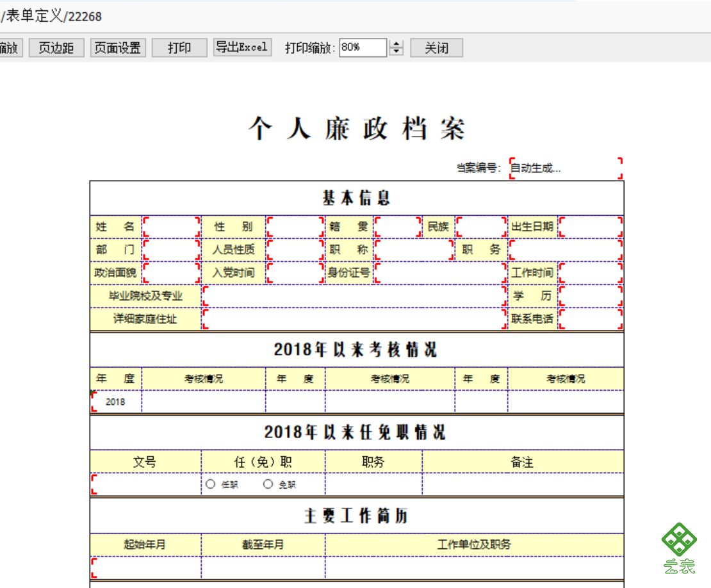The image size is (711, 588).
Task: Click the 2018年以来考核情况 section header
Action: click(355, 350)
